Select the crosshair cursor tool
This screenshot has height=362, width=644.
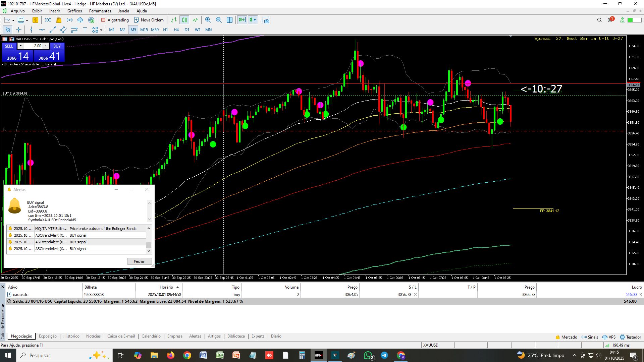click(x=18, y=30)
